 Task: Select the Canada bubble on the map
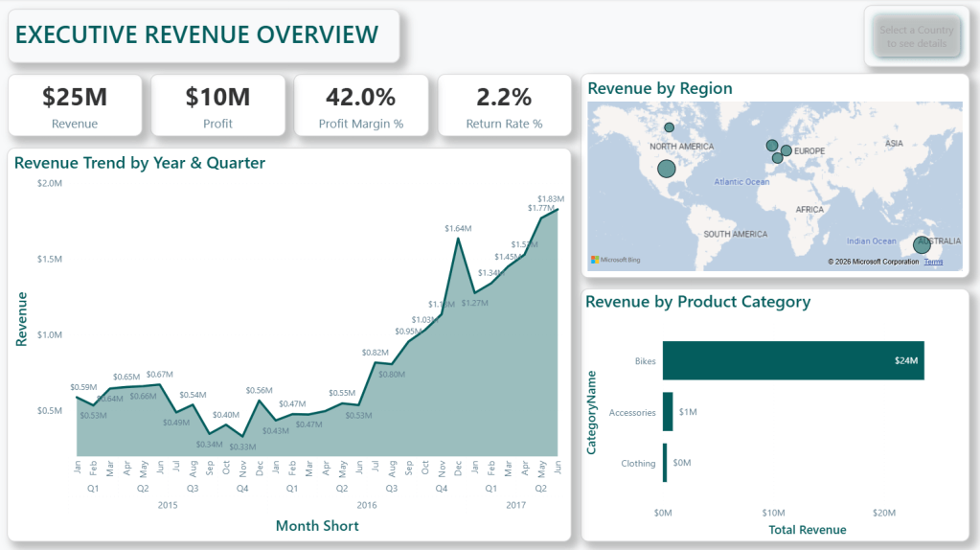tap(670, 127)
